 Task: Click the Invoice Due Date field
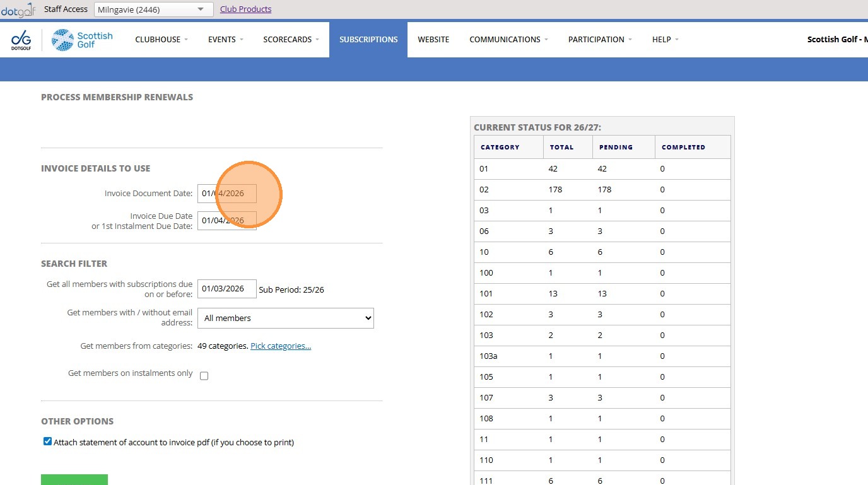226,221
